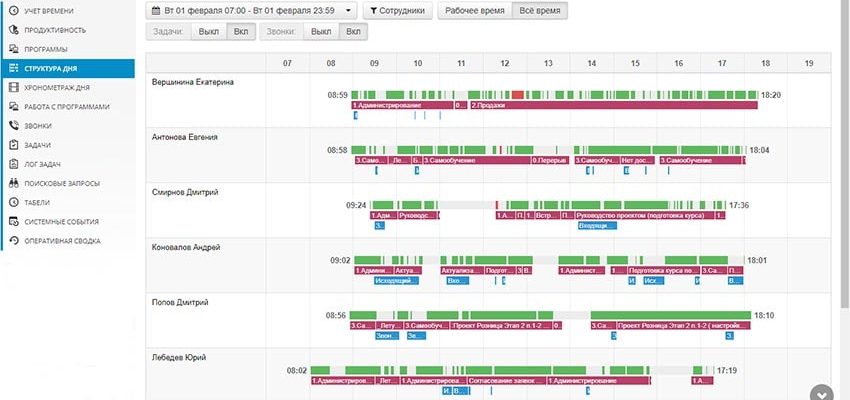This screenshot has width=850, height=400.
Task: Click the red 2.Продажи task bar
Action: click(x=613, y=105)
